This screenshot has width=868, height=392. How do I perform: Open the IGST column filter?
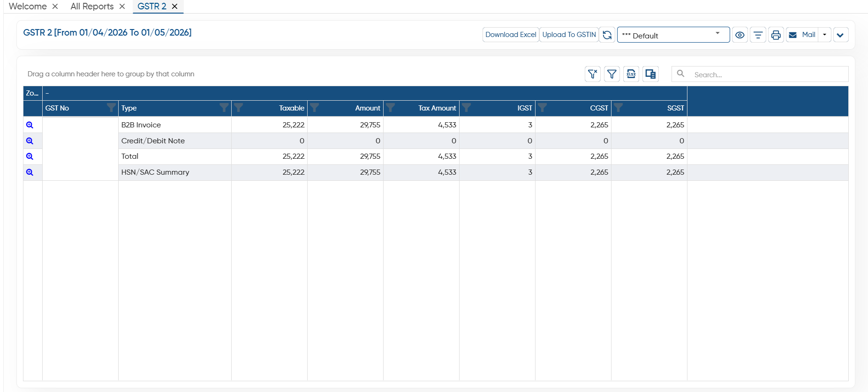(x=467, y=108)
